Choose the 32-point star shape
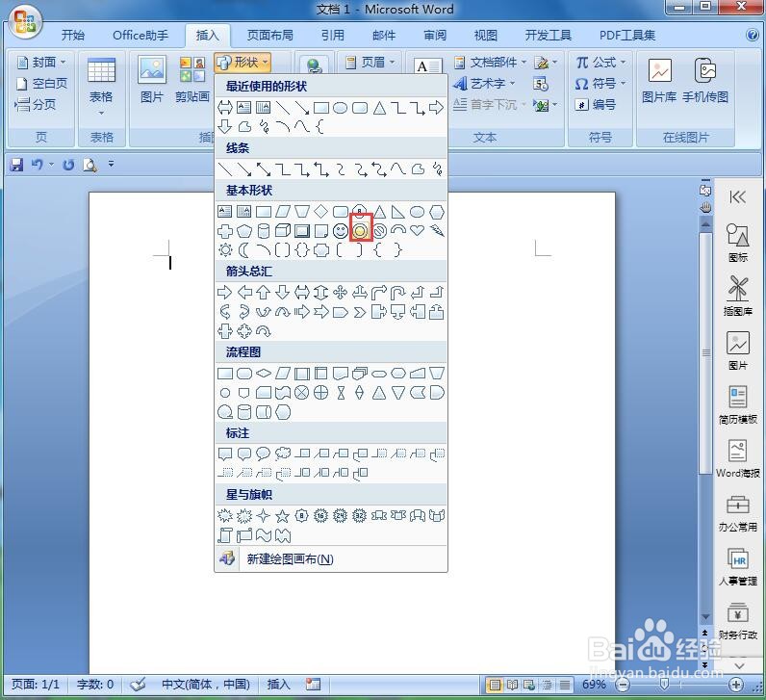This screenshot has width=766, height=700. pyautogui.click(x=359, y=515)
